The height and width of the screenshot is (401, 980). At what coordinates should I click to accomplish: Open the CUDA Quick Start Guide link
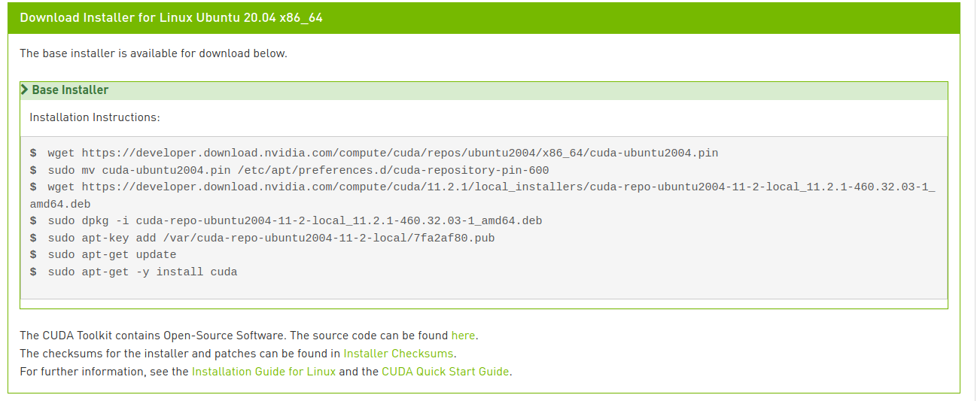(x=446, y=372)
